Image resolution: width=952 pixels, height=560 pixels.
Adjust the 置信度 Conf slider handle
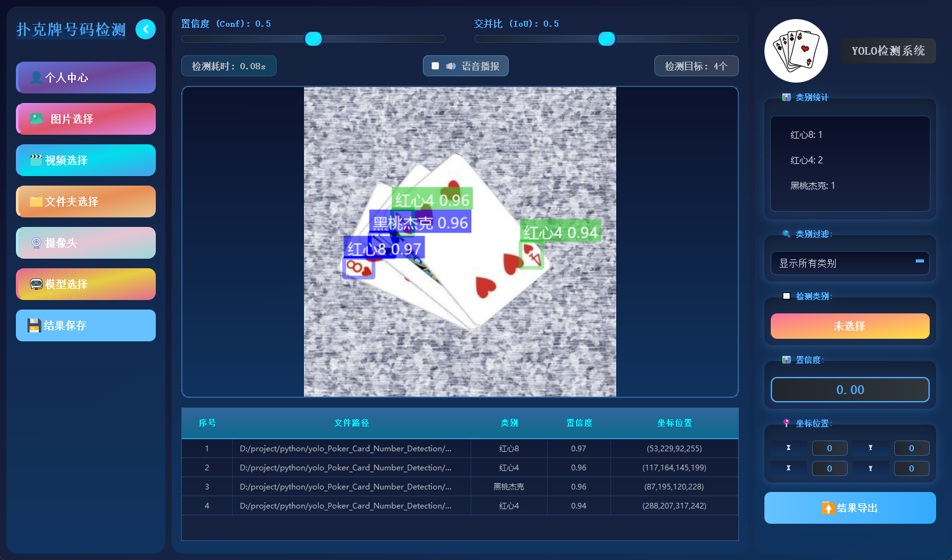[314, 39]
